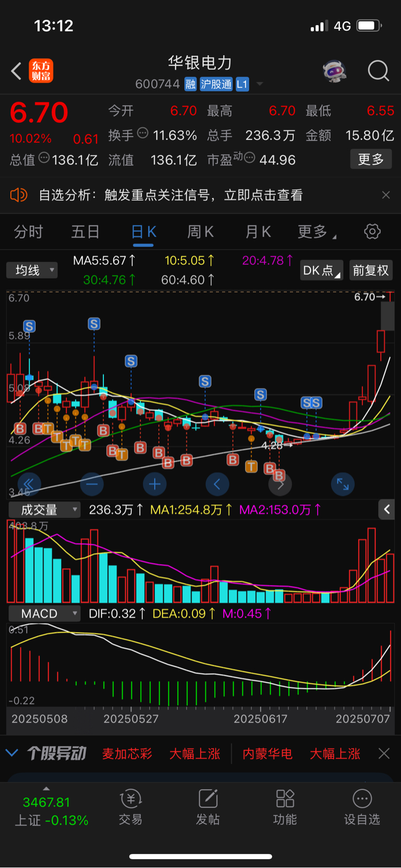This screenshot has width=401, height=868.
Task: Dismiss the 自选分析 banner
Action: (386, 195)
